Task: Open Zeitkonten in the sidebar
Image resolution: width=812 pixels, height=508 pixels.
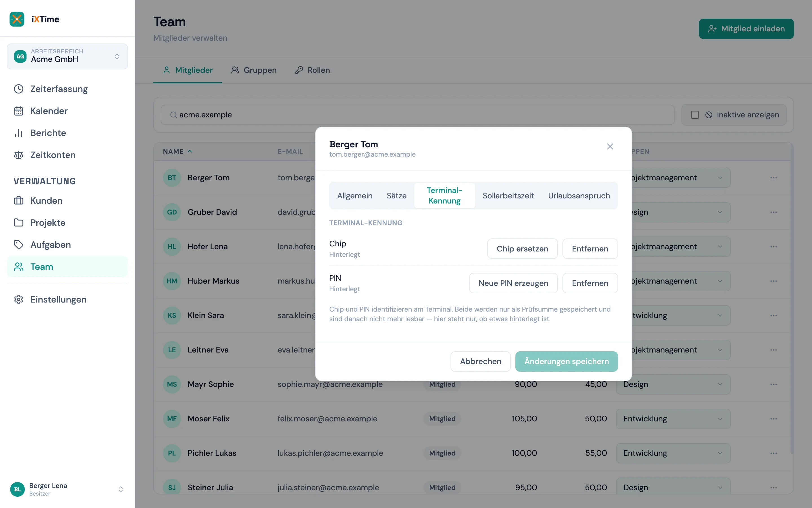Action: (67, 155)
